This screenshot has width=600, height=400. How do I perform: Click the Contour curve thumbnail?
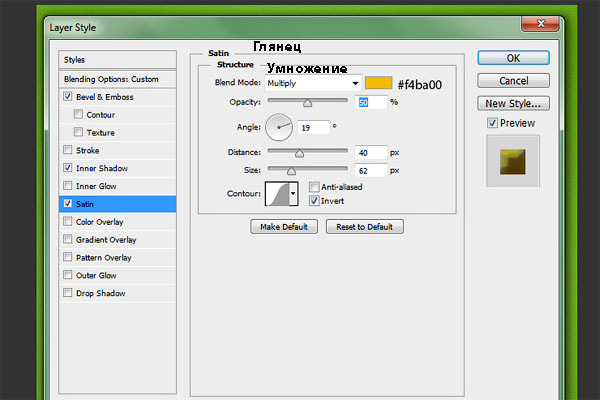tap(277, 194)
